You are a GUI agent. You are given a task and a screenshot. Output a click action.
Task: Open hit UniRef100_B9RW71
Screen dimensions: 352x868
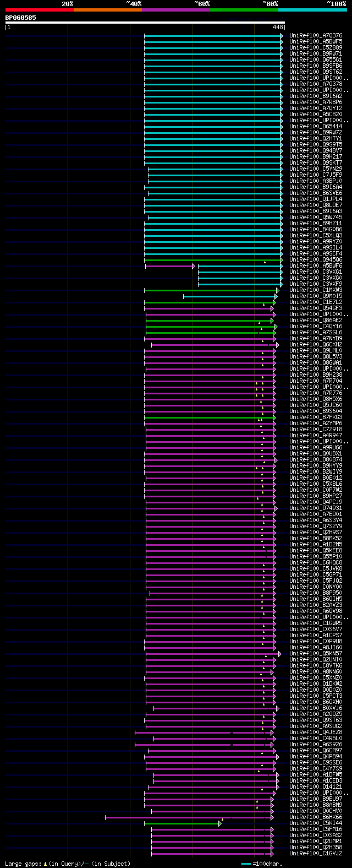tap(316, 54)
